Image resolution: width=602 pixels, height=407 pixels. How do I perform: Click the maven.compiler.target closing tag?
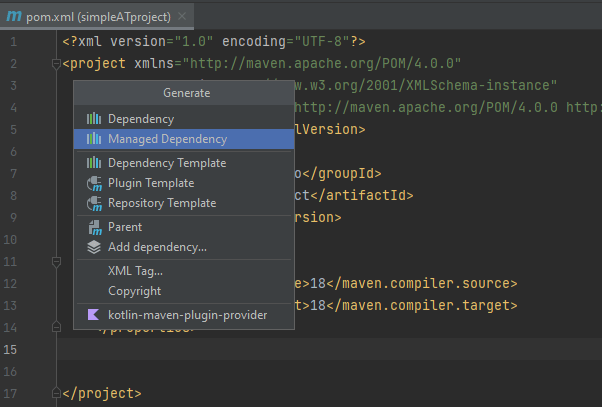422,305
